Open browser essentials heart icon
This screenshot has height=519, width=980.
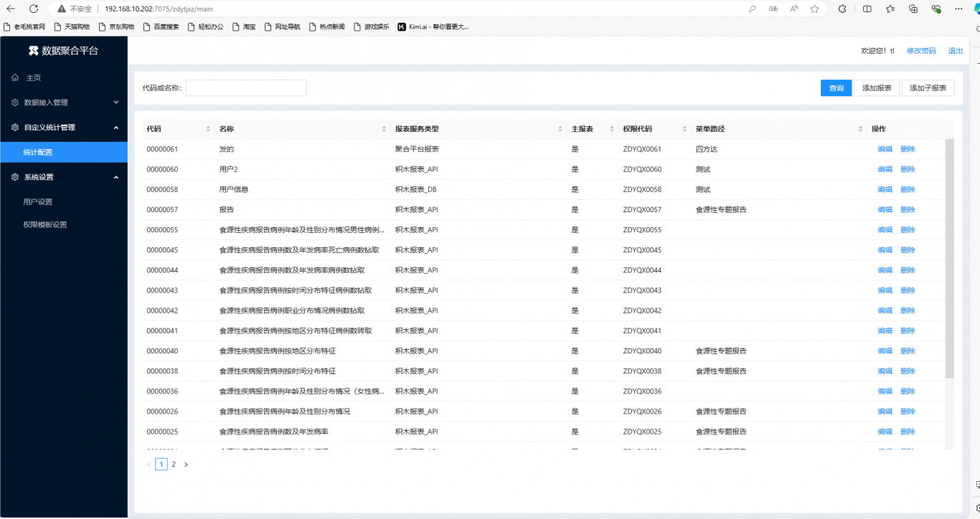pos(936,9)
